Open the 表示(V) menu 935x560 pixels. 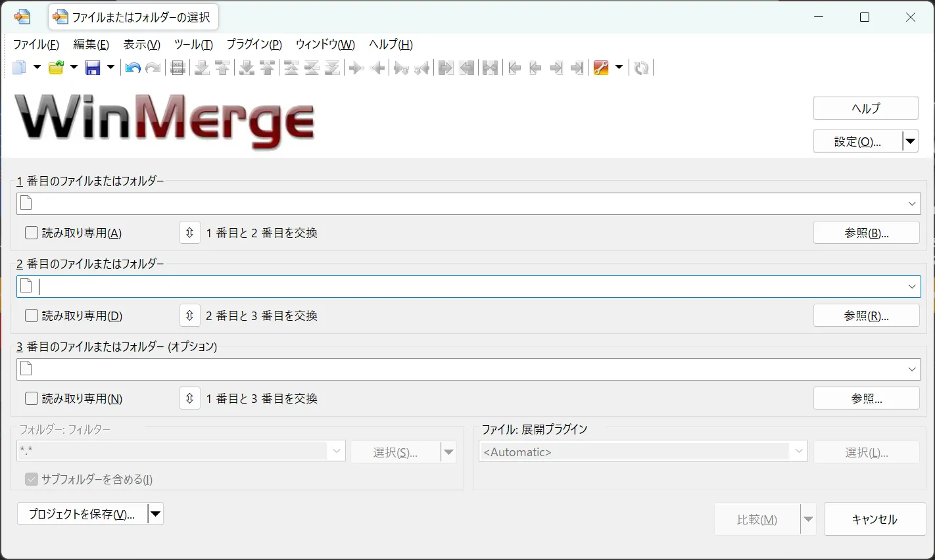[x=142, y=45]
